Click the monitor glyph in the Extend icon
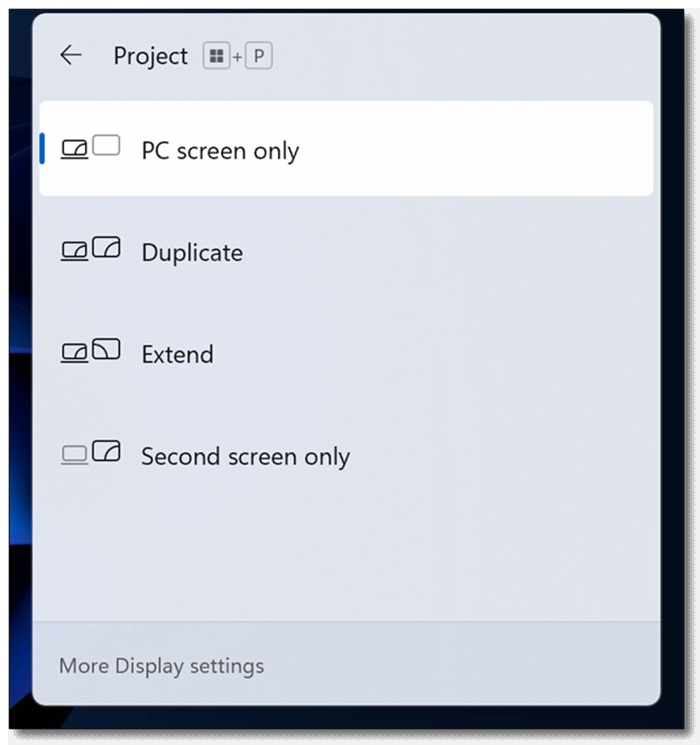Viewport: 700px width, 745px height. [106, 349]
